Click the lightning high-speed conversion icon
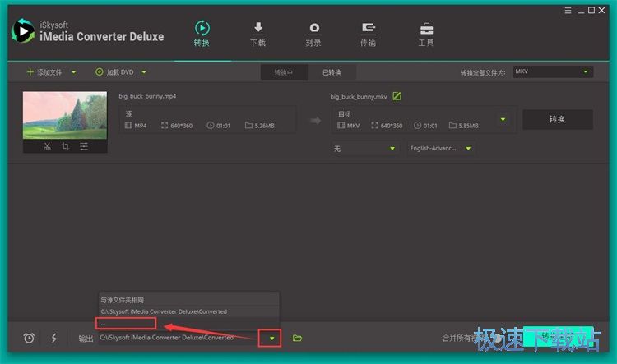617x364 pixels. click(x=54, y=338)
